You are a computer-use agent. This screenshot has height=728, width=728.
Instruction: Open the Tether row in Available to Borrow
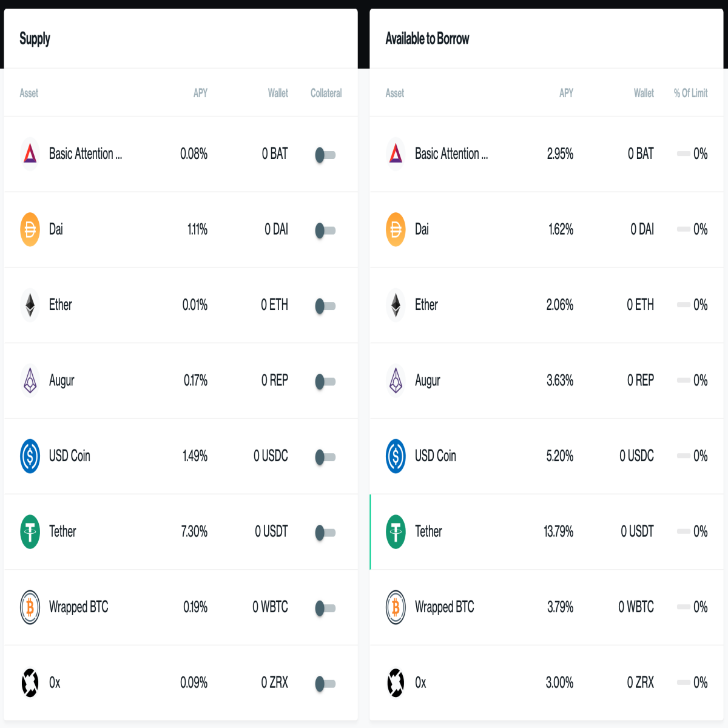pos(546,532)
